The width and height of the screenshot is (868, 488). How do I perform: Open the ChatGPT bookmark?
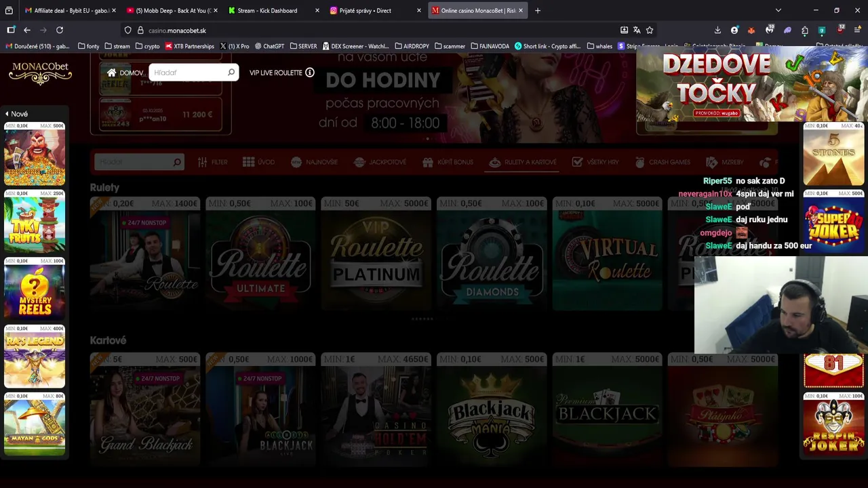point(269,46)
